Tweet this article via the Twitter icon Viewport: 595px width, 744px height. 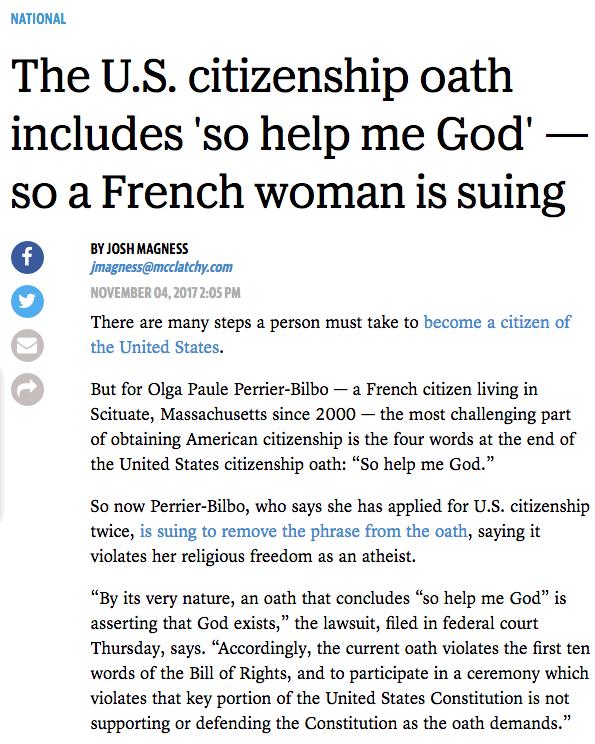point(28,301)
